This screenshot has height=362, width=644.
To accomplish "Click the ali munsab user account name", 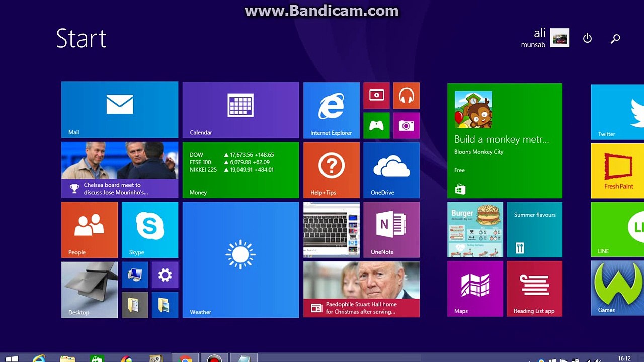I will [x=533, y=38].
